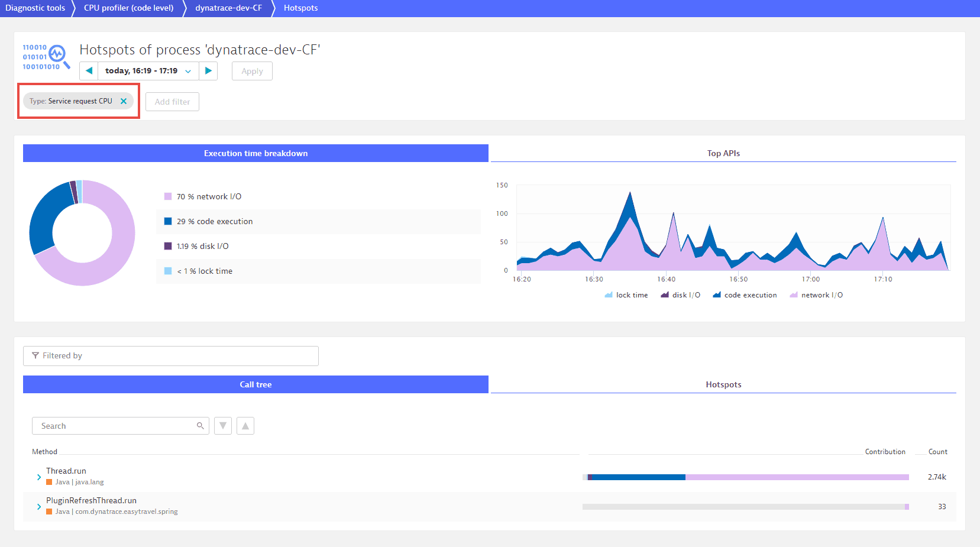Viewport: 980px width, 547px height.
Task: Click the Contribution column header
Action: 885,452
